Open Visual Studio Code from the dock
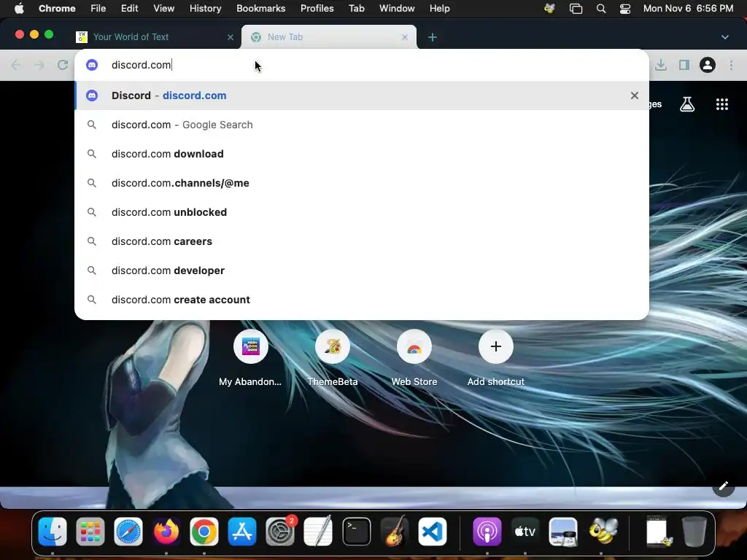The height and width of the screenshot is (560, 747). (433, 531)
